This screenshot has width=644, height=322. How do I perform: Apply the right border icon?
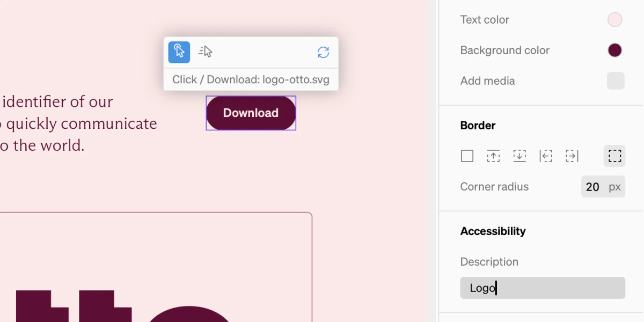(x=572, y=156)
